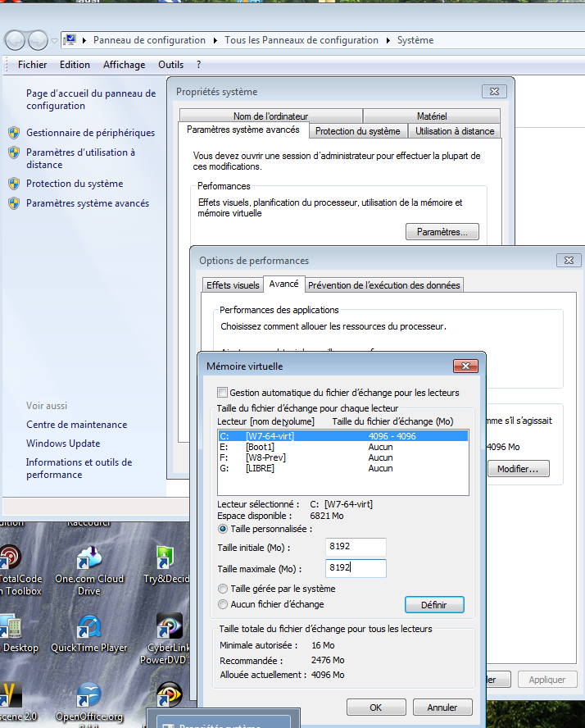Open Paramètres d'utilisation à distance link
The image size is (585, 728).
[81, 158]
